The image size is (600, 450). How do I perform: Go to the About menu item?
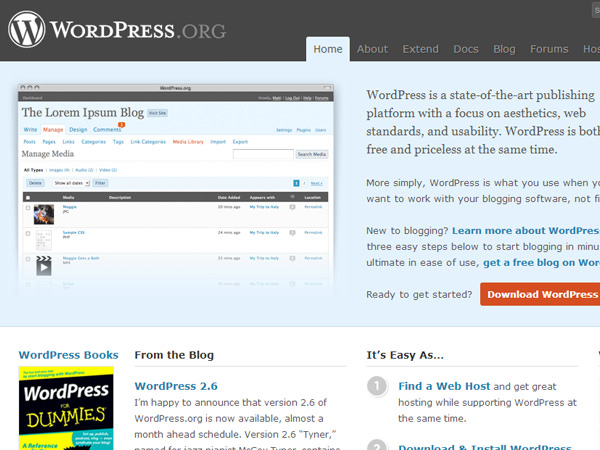coord(372,49)
